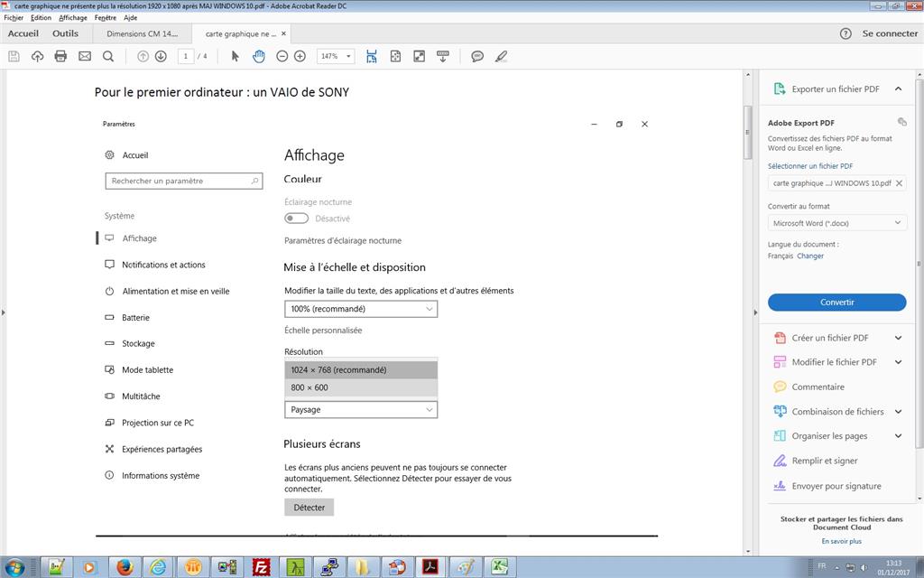Open the search magnifier in the toolbar
Viewport: 924px width, 578px height.
pyautogui.click(x=108, y=57)
